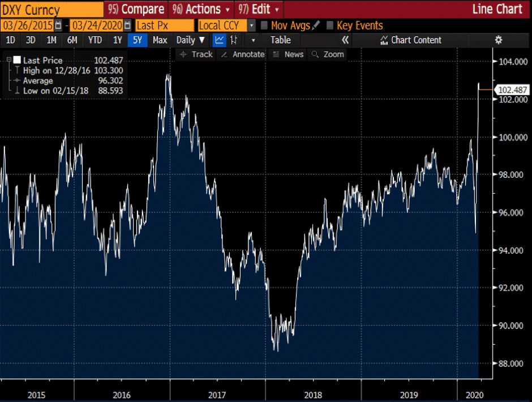Click the 2018 x-axis label
Image resolution: width=532 pixels, height=402 pixels.
click(x=313, y=395)
